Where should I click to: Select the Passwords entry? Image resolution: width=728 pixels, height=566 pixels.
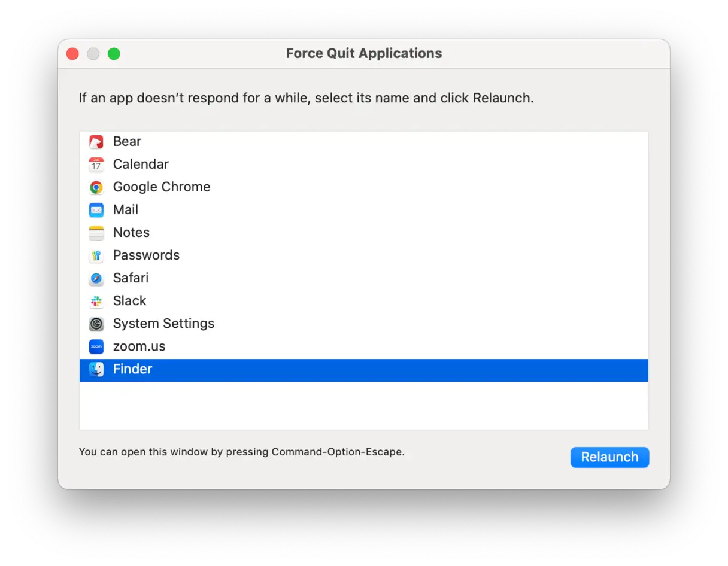[x=147, y=255]
